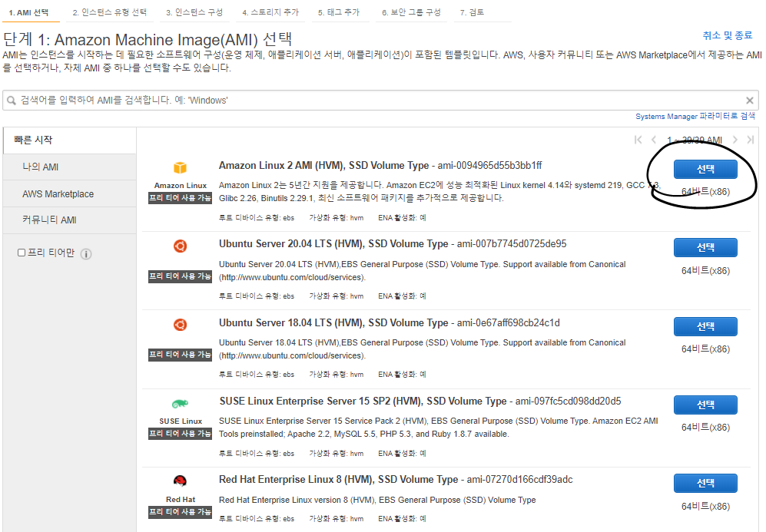Click Systems Manager 파라미터로 검색 link

click(695, 116)
